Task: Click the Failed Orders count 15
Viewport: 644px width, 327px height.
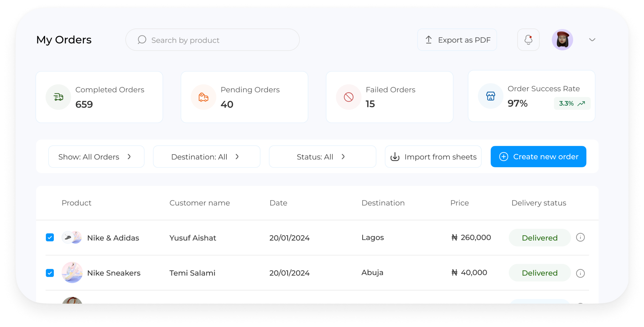Action: pos(370,104)
